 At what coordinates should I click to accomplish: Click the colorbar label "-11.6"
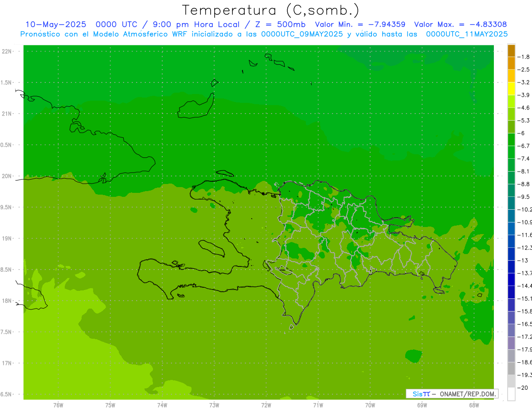pos(525,235)
